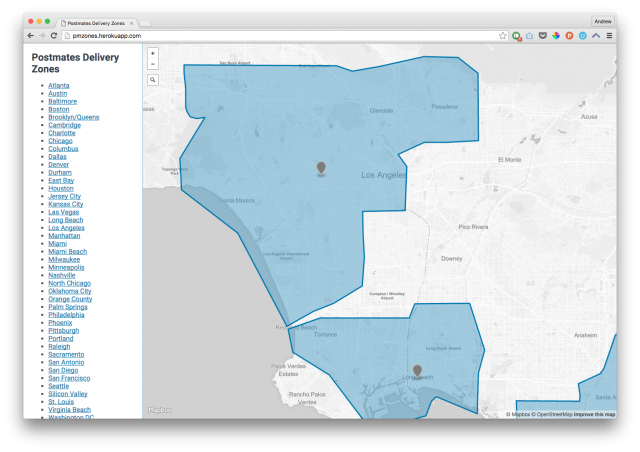The width and height of the screenshot is (640, 452).
Task: Jump to the Silicon Valley zone
Action: click(68, 394)
